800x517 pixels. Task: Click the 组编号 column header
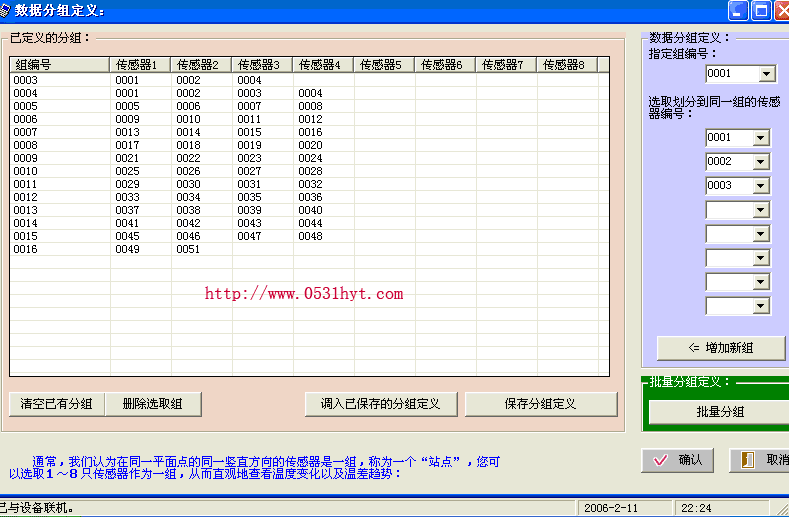pos(60,65)
